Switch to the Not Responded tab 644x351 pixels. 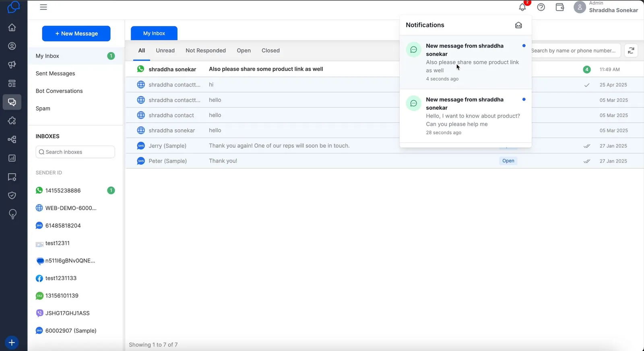206,51
